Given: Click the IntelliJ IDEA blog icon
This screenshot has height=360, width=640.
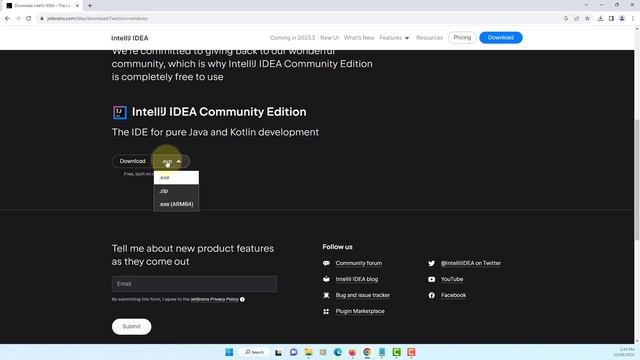Looking at the screenshot, I should [x=326, y=279].
